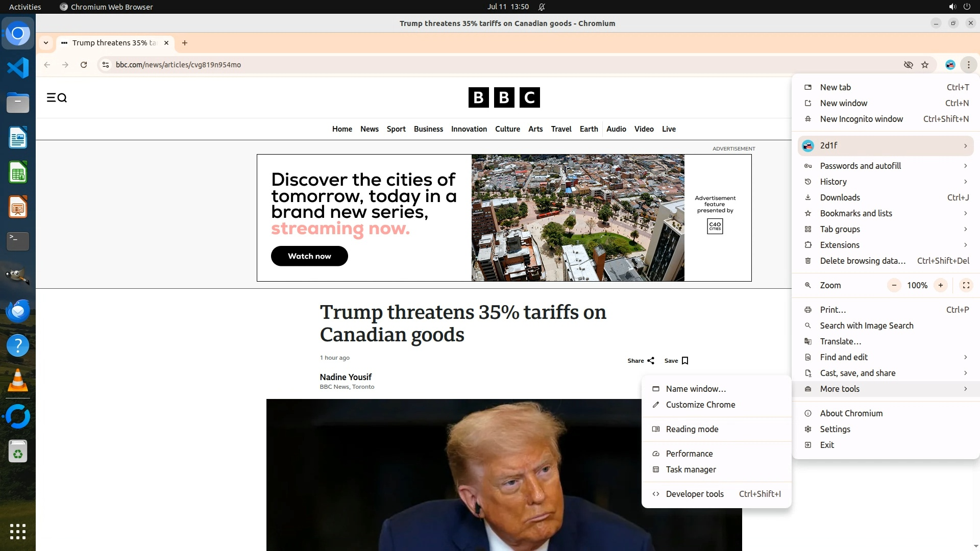Click the bookmark star icon in address bar
Image resolution: width=980 pixels, height=551 pixels.
925,65
